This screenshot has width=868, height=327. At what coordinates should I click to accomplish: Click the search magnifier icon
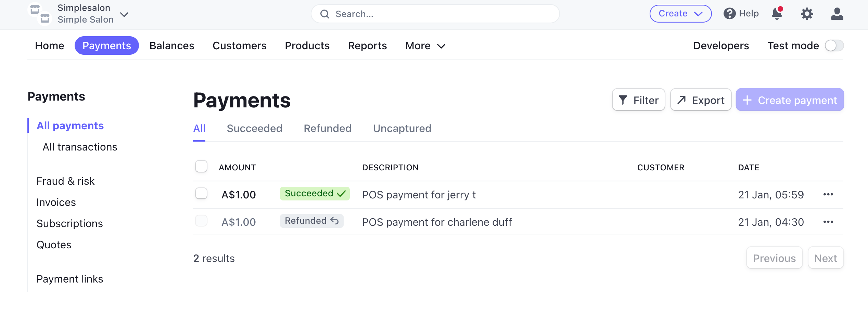[x=324, y=14]
